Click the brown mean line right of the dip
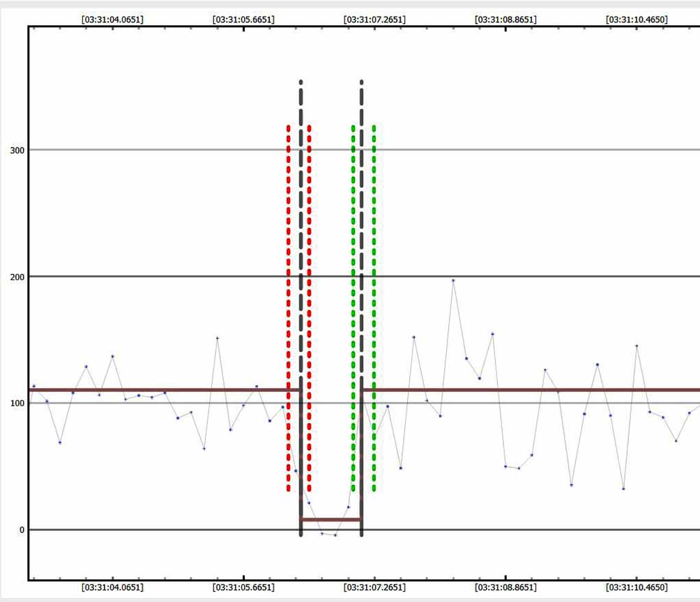This screenshot has width=700, height=602. click(x=531, y=390)
